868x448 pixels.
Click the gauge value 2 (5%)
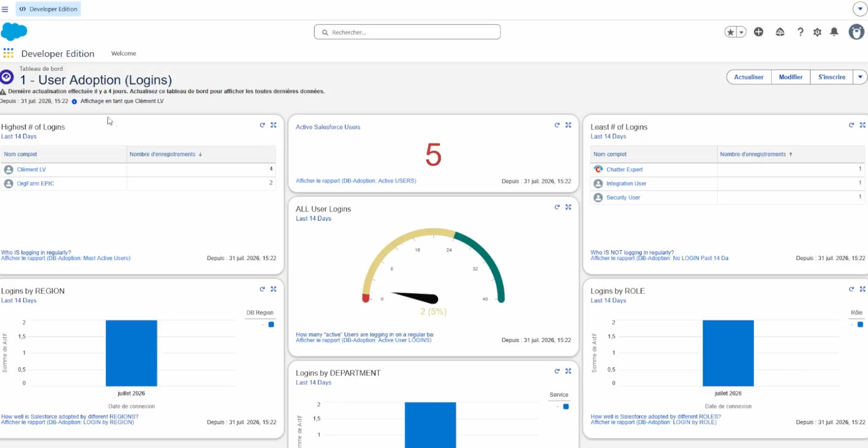point(434,312)
